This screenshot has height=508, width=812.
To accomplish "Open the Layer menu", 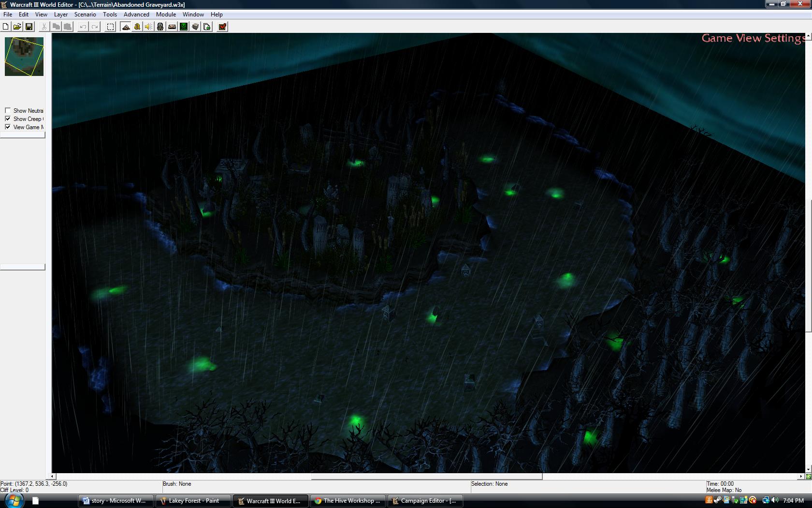I will [x=61, y=15].
